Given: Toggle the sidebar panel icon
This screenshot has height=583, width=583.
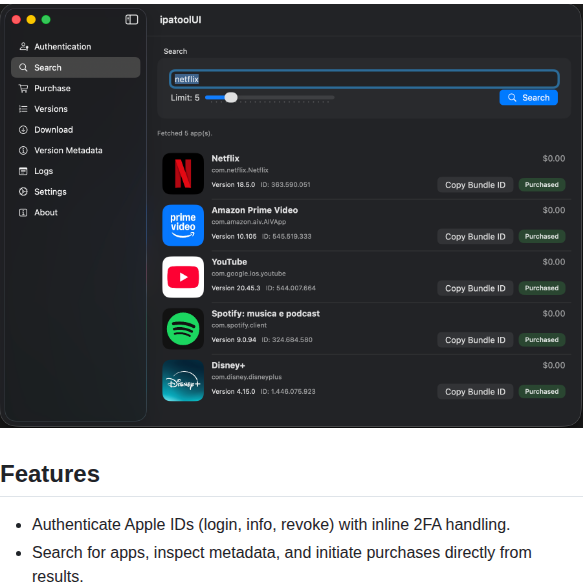Looking at the screenshot, I should [x=131, y=19].
